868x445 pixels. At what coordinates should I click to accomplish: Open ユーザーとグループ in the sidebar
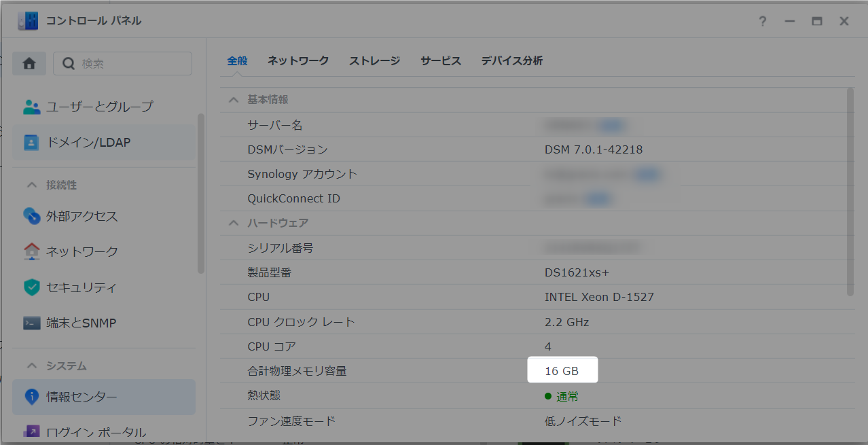104,107
